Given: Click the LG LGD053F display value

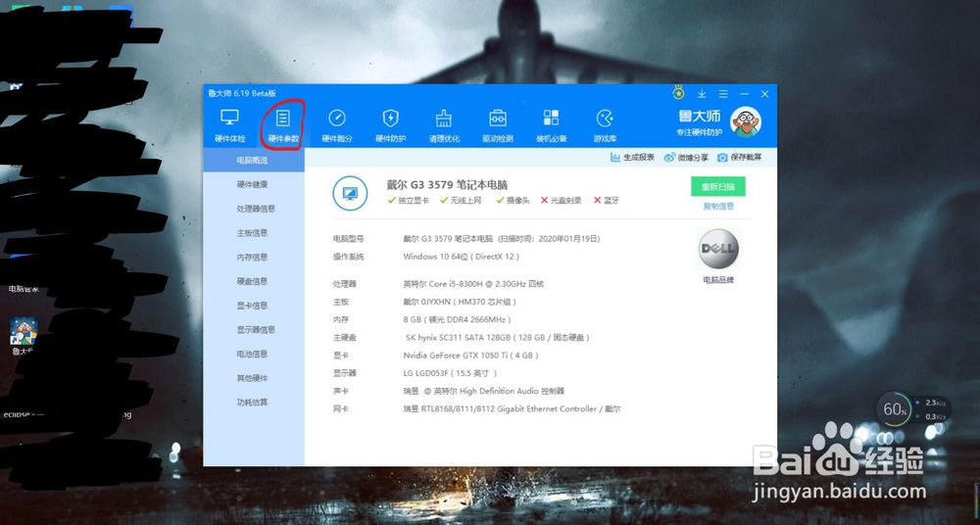Looking at the screenshot, I should (x=450, y=373).
